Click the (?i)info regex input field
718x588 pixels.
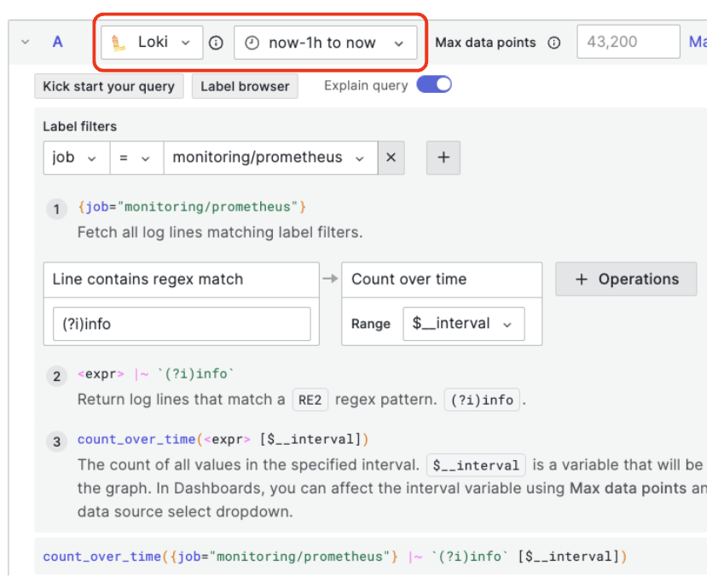pos(181,324)
